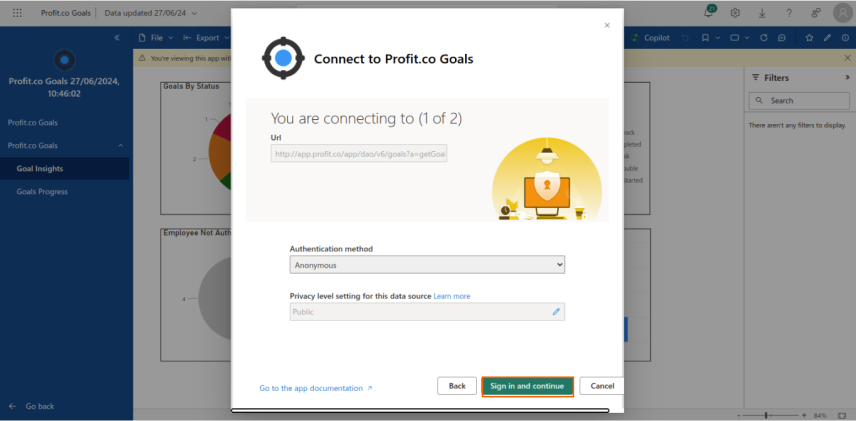Click the Profit.co Goals header title
The width and height of the screenshot is (856, 421).
point(66,13)
